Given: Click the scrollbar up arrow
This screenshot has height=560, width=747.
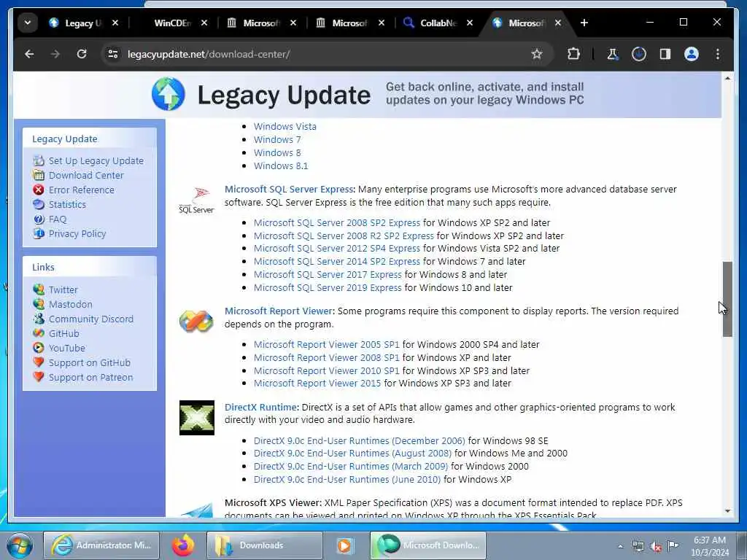Looking at the screenshot, I should point(727,77).
